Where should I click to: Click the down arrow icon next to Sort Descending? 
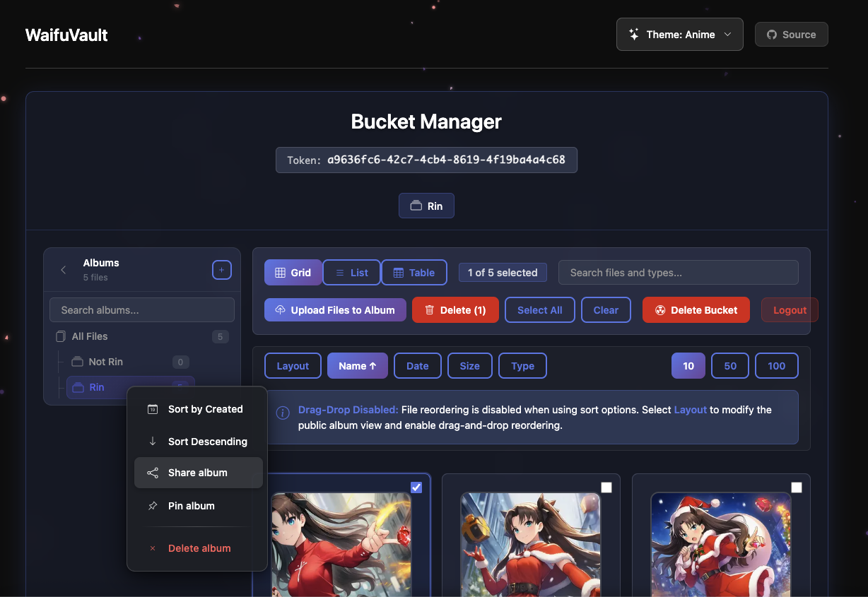click(x=153, y=442)
